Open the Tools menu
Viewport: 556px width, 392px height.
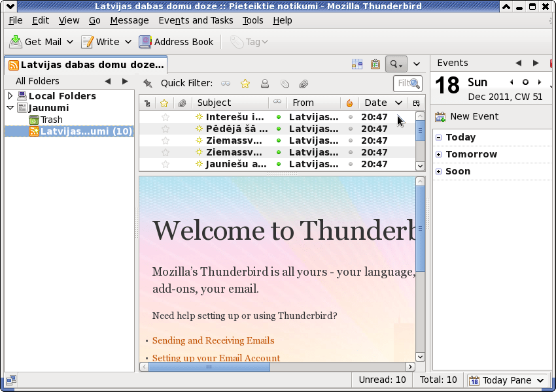click(x=253, y=20)
